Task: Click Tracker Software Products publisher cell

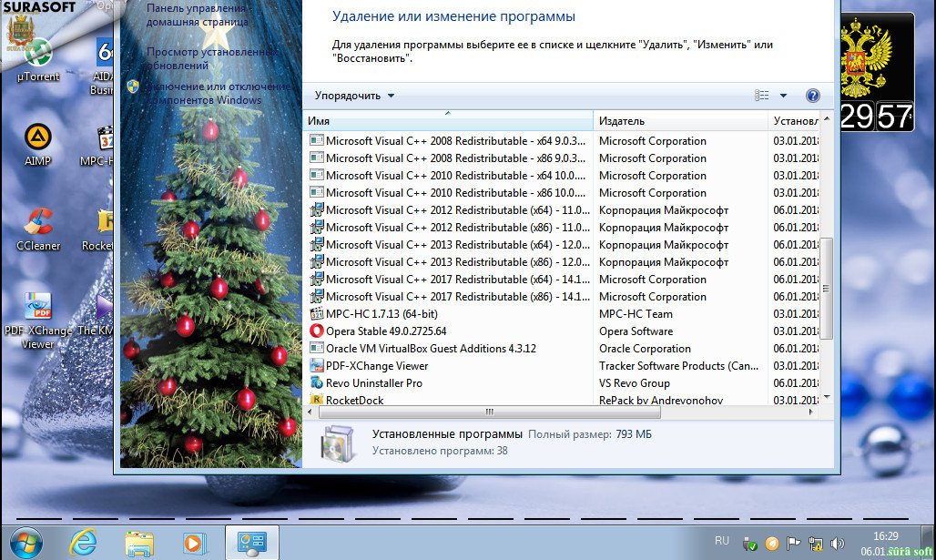Action: click(678, 365)
